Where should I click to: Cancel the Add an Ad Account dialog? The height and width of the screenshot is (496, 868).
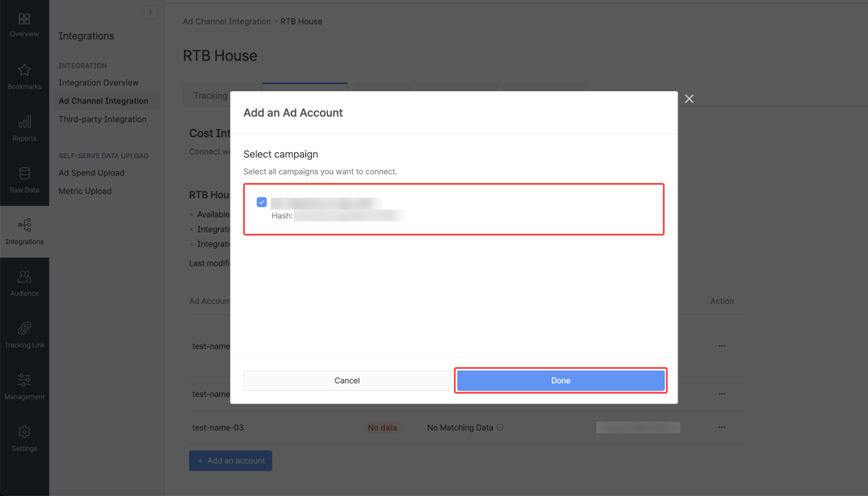pyautogui.click(x=347, y=381)
